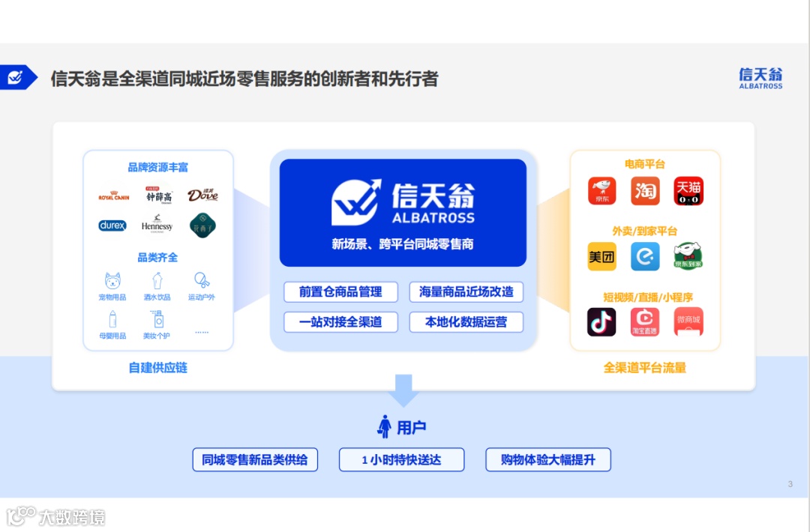Click the 电商平台 heading
The height and width of the screenshot is (532, 810).
click(x=645, y=164)
